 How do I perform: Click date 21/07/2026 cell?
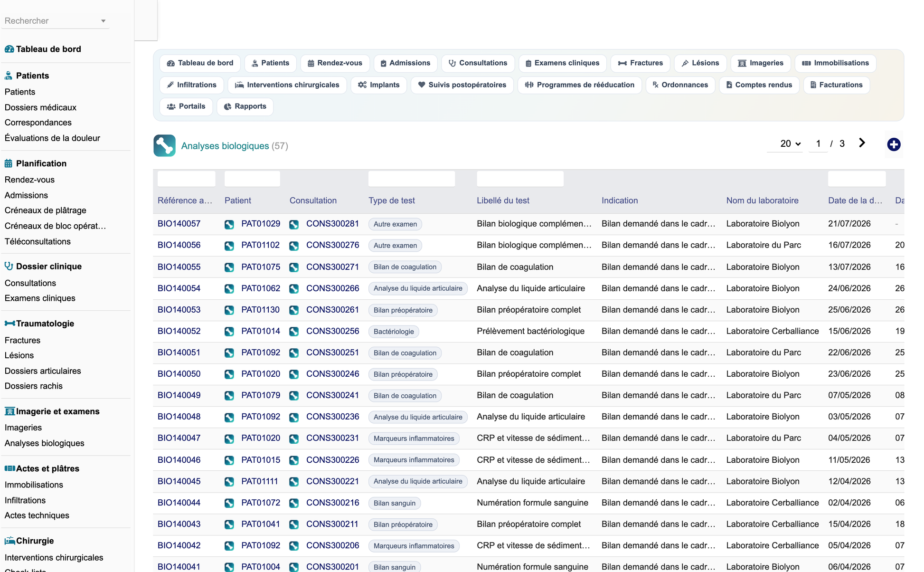pos(849,224)
